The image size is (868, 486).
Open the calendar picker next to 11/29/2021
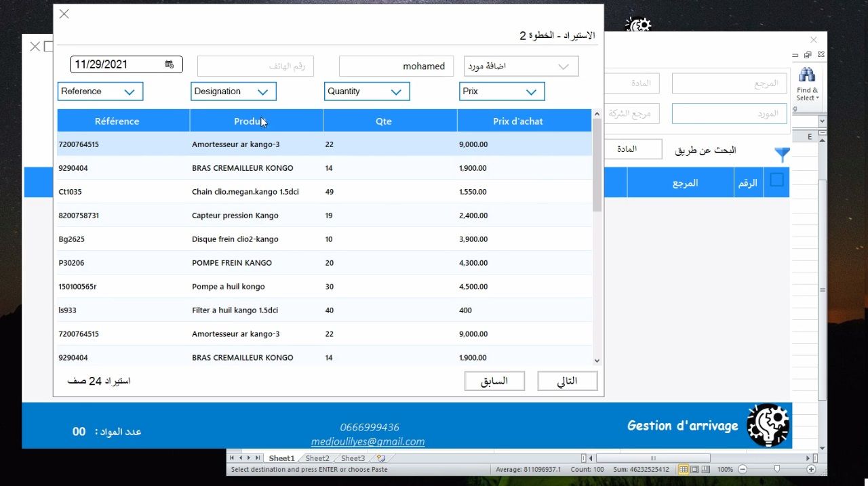169,64
